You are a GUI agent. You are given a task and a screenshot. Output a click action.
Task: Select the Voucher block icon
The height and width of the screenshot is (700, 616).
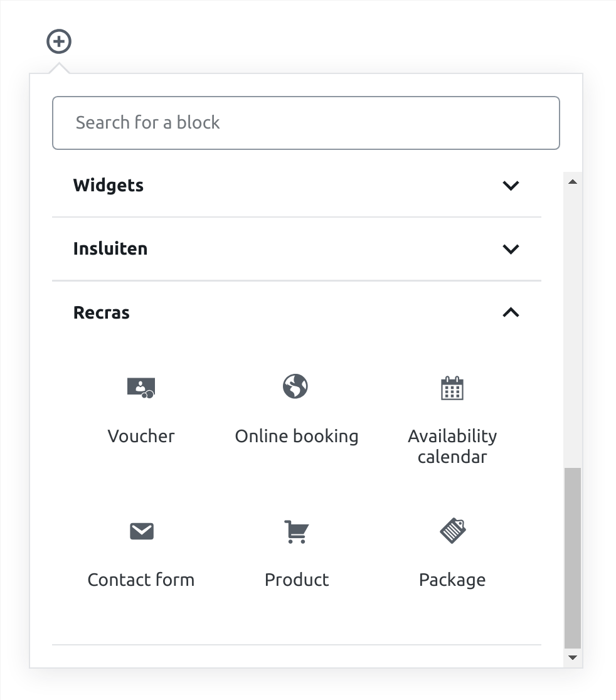pos(141,388)
